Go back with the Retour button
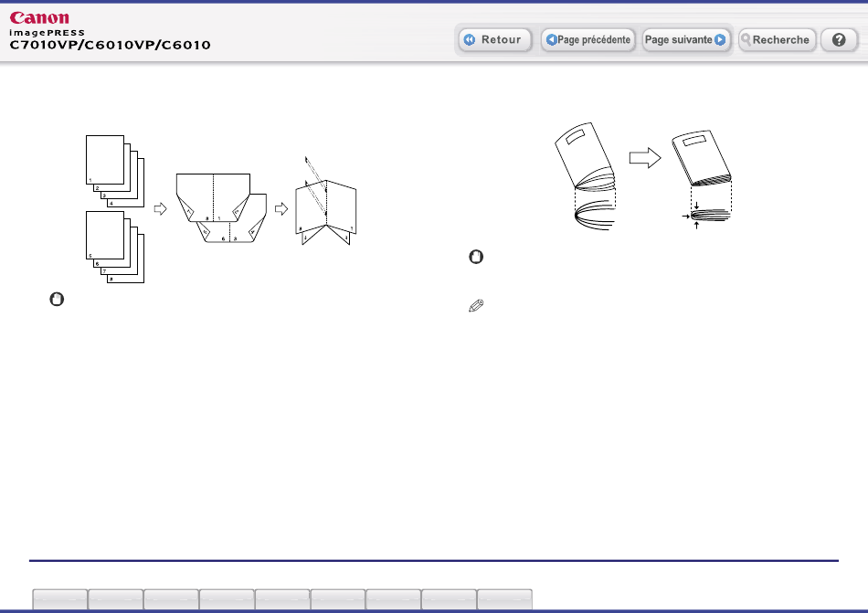This screenshot has height=613, width=868. click(495, 40)
